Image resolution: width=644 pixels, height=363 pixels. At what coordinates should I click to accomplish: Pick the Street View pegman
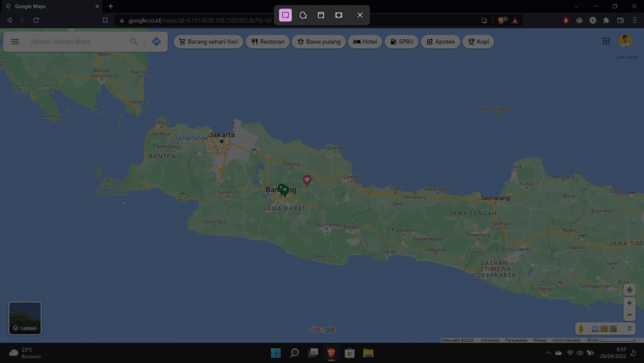[x=581, y=329]
